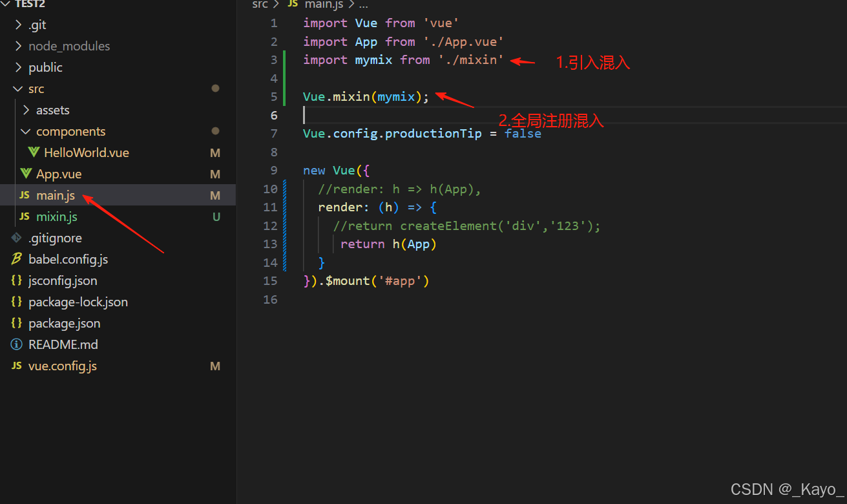
Task: Click the ellipsis in the breadcrumb bar
Action: point(363,5)
